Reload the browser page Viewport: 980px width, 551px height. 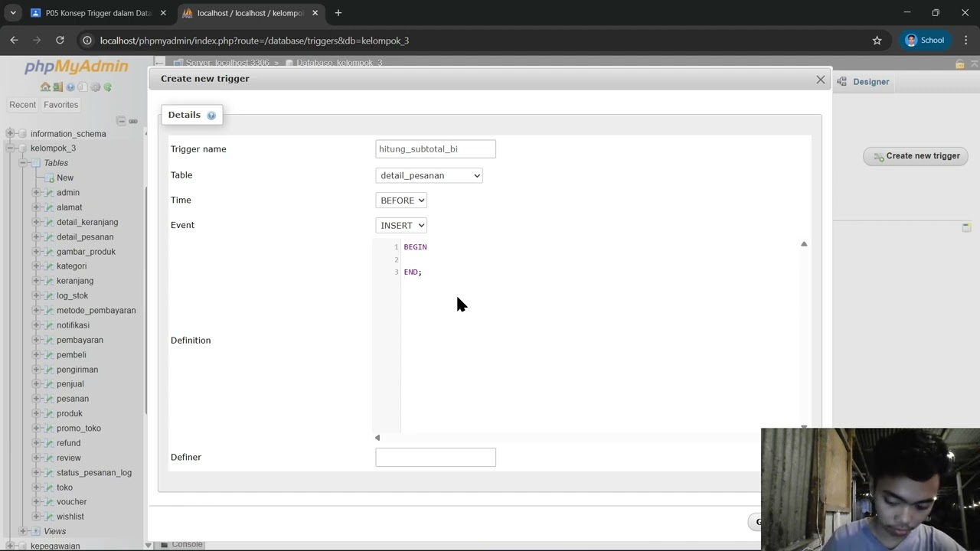[x=60, y=40]
